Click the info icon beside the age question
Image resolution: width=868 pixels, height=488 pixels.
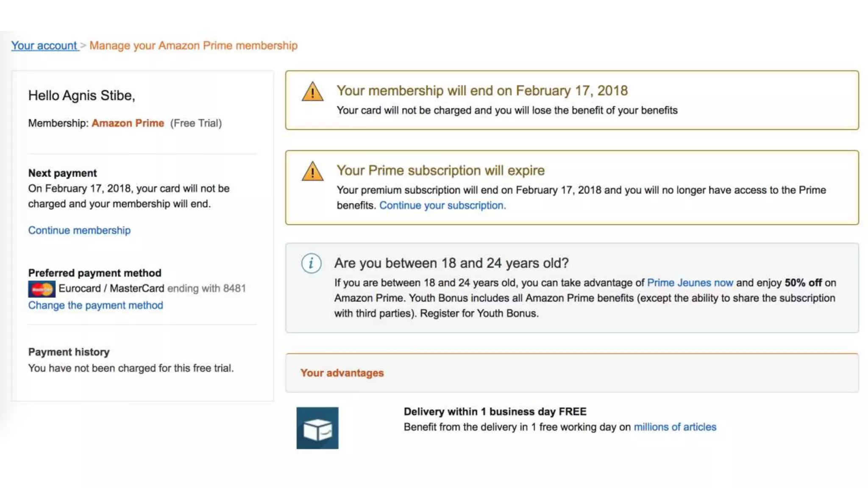(x=311, y=263)
